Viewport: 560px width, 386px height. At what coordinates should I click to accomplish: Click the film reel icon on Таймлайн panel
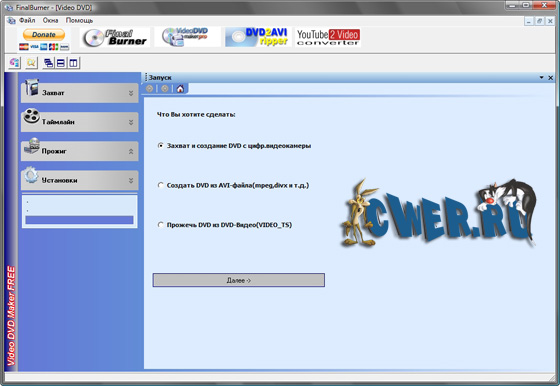click(x=32, y=116)
